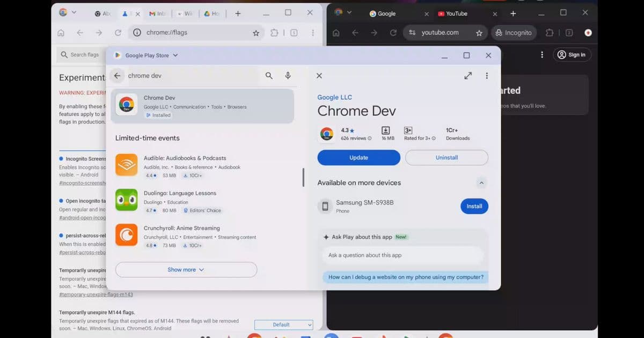Click the back arrow next to chrome dev

[x=117, y=76]
